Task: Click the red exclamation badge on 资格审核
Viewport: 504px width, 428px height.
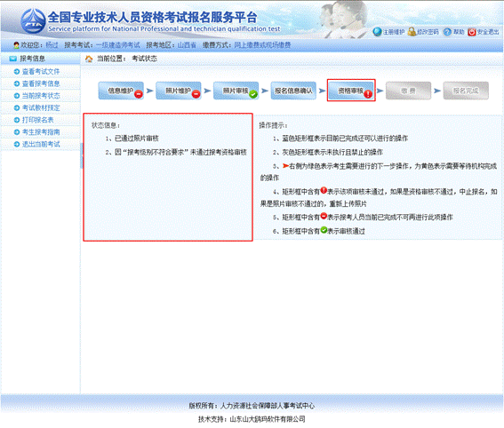Action: [x=368, y=94]
